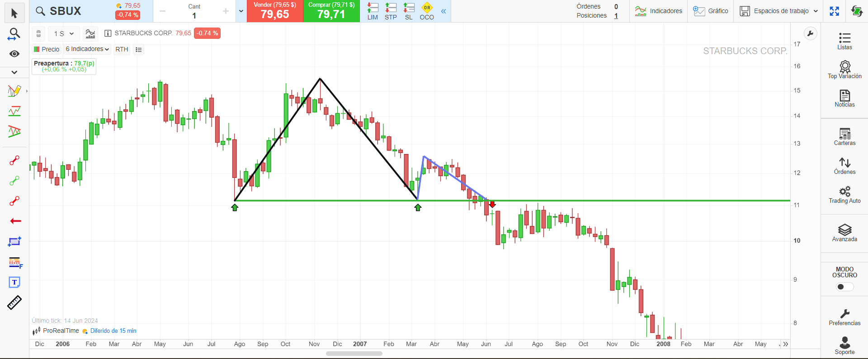The image size is (868, 359).
Task: Click the Vender sell button
Action: [x=275, y=11]
